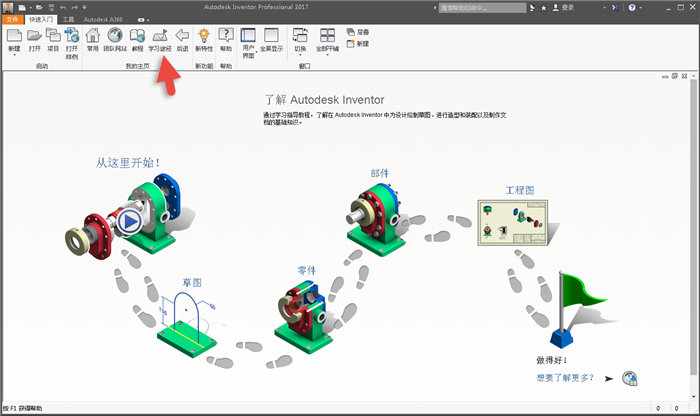Expand the 新建 ribbon button dropdown arrow
Viewport: 700px width, 416px height.
point(14,55)
